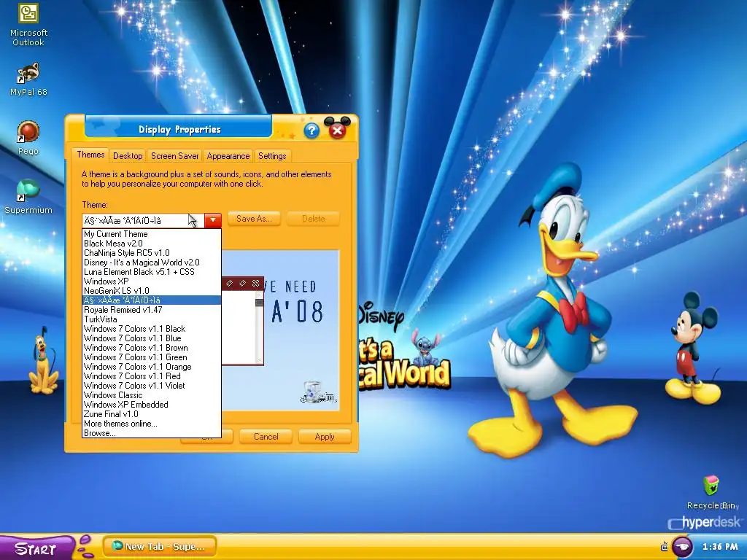The width and height of the screenshot is (747, 560).
Task: Choose Windows 7 Colors v1.1 Green
Action: pos(152,357)
